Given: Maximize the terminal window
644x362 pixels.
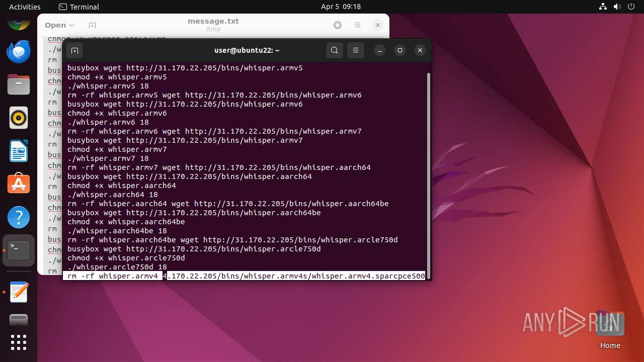Looking at the screenshot, I should click(x=400, y=50).
